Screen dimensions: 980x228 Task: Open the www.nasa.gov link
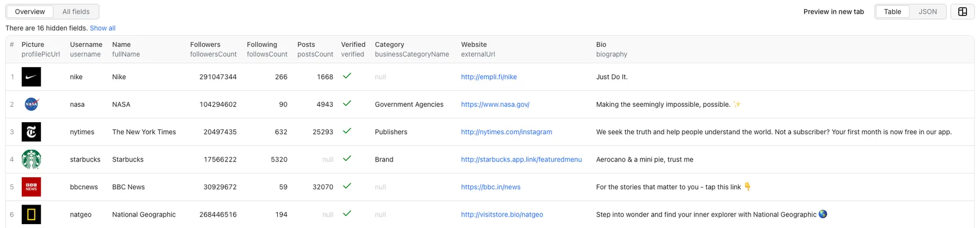coord(495,104)
